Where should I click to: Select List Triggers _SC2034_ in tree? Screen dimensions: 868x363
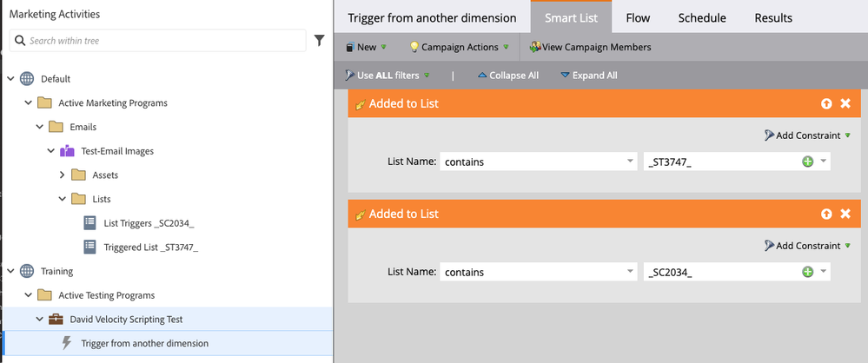pyautogui.click(x=149, y=223)
